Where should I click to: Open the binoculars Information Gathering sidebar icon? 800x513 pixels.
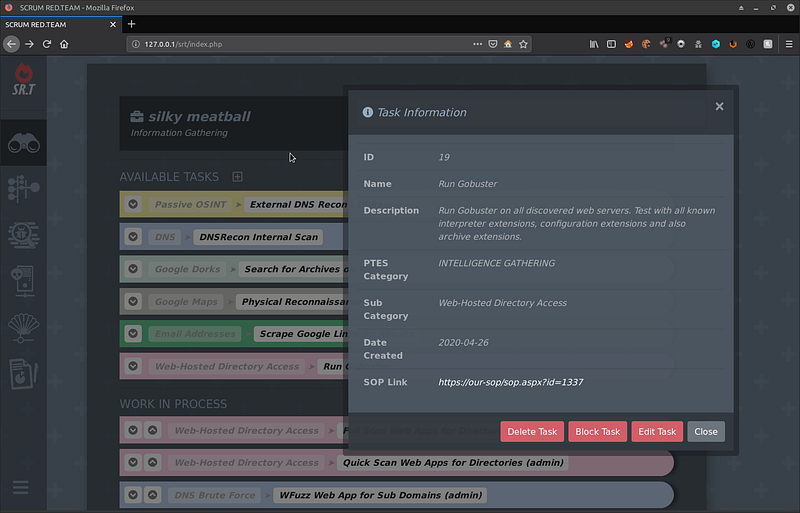pos(23,143)
